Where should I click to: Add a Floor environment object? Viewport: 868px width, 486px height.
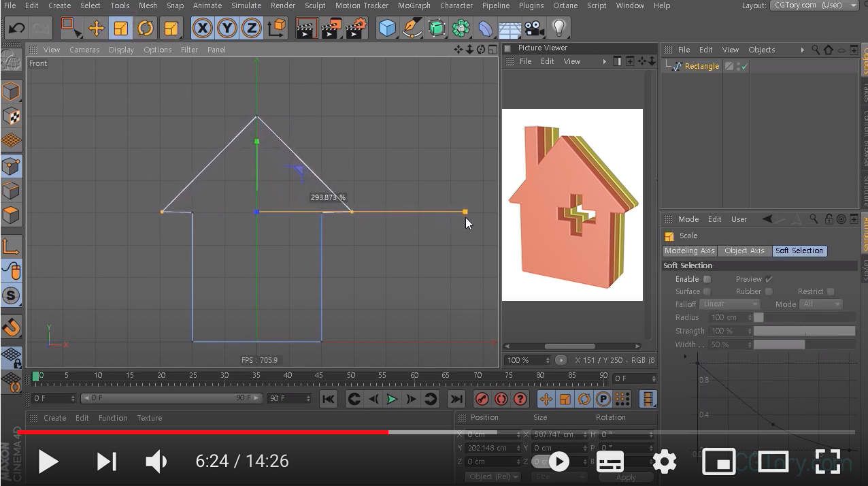pyautogui.click(x=510, y=29)
